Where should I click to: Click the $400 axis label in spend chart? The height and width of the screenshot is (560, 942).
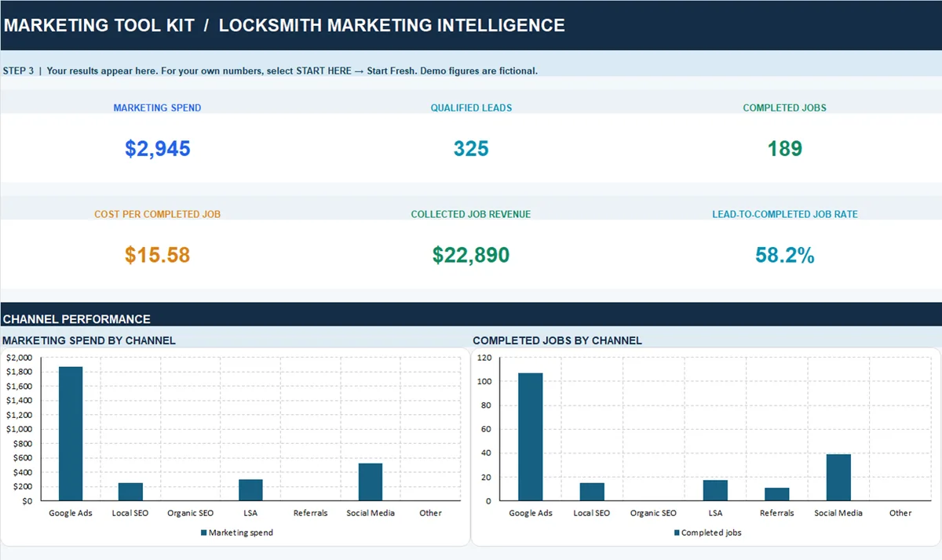click(x=21, y=472)
